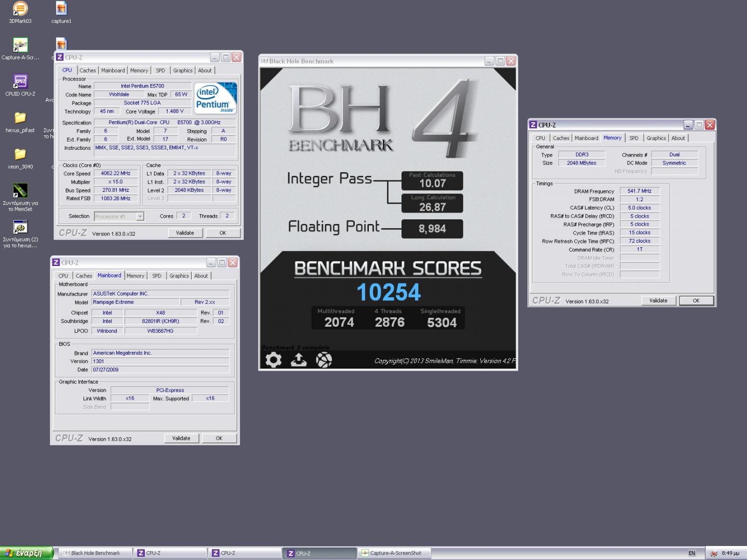Click the 4 Threads score 2876
747x560 pixels.
[390, 322]
